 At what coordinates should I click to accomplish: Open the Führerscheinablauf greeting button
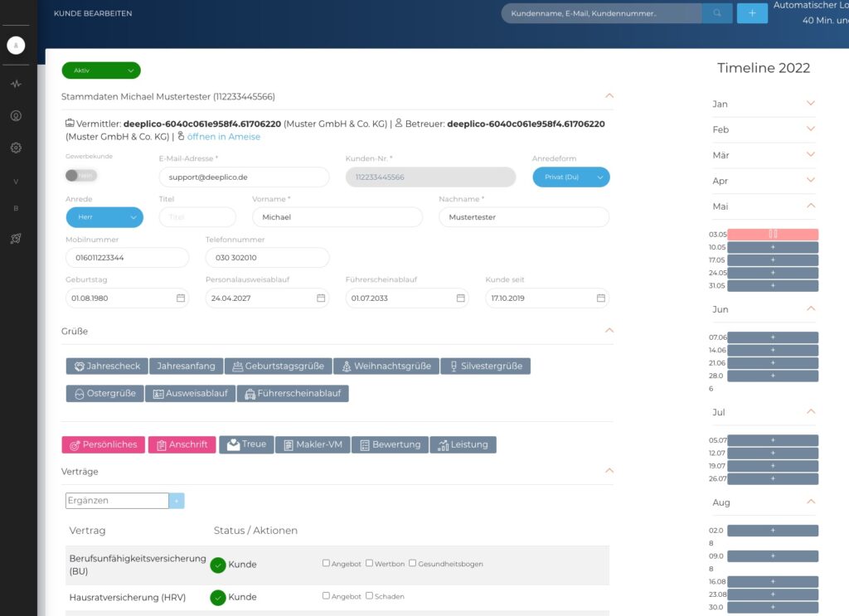pyautogui.click(x=293, y=393)
